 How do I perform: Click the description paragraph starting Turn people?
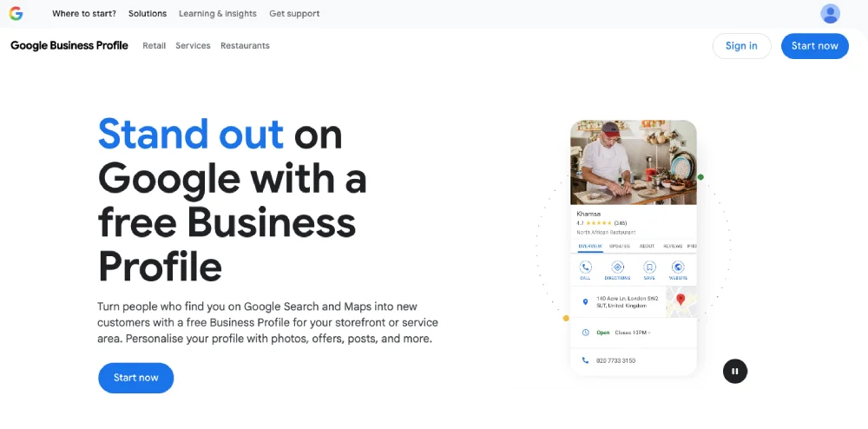[x=267, y=322]
